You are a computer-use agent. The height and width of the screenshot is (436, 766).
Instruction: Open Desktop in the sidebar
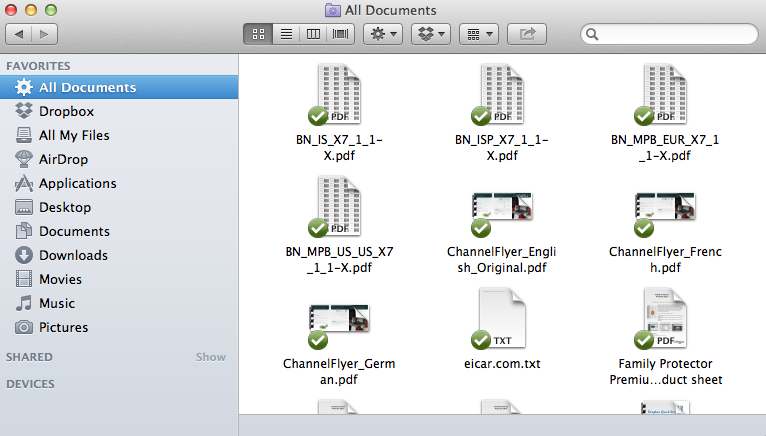[119, 207]
